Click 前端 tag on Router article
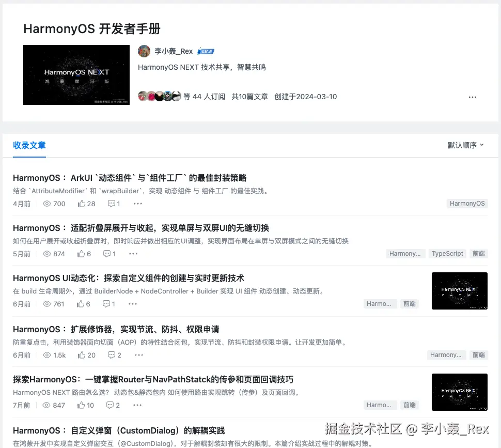Image resolution: width=501 pixels, height=448 pixels. tap(409, 405)
